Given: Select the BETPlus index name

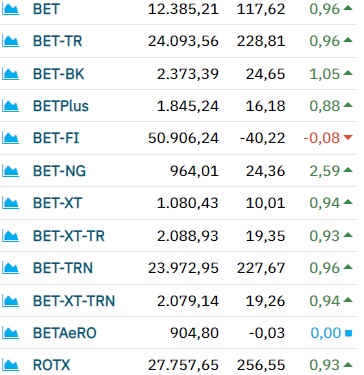Looking at the screenshot, I should click(61, 106).
